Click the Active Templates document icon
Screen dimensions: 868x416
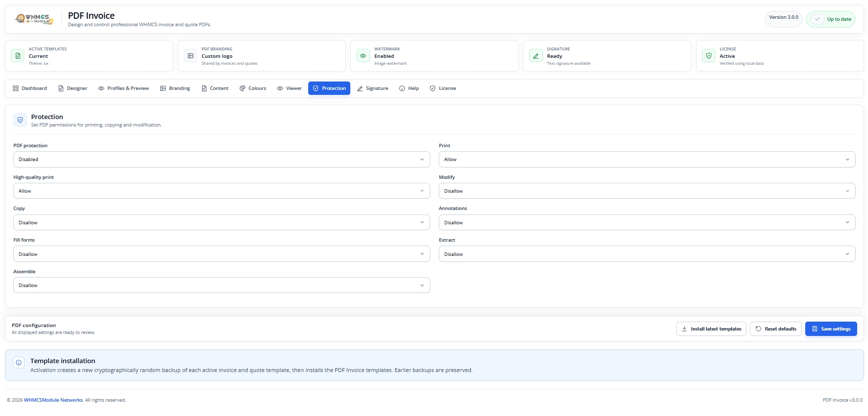point(18,56)
